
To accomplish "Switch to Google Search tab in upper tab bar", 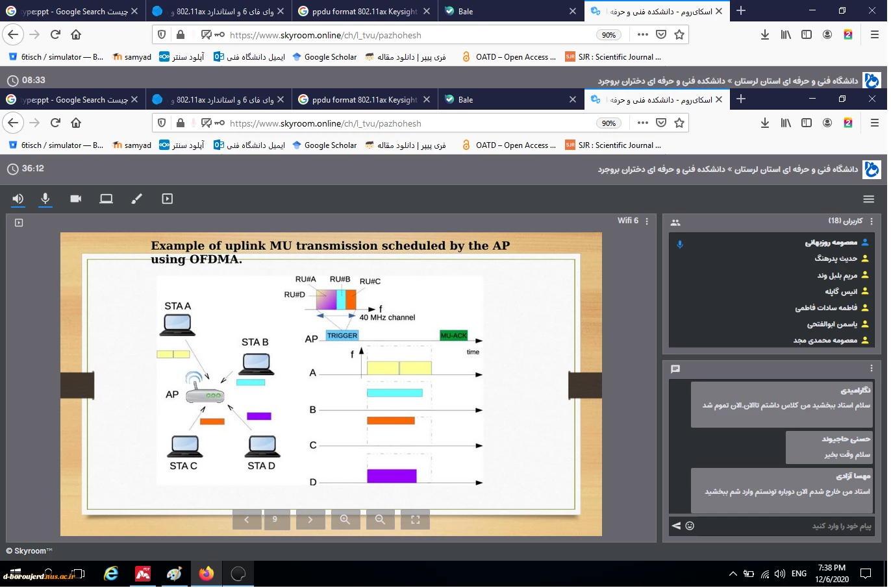I will pos(72,12).
